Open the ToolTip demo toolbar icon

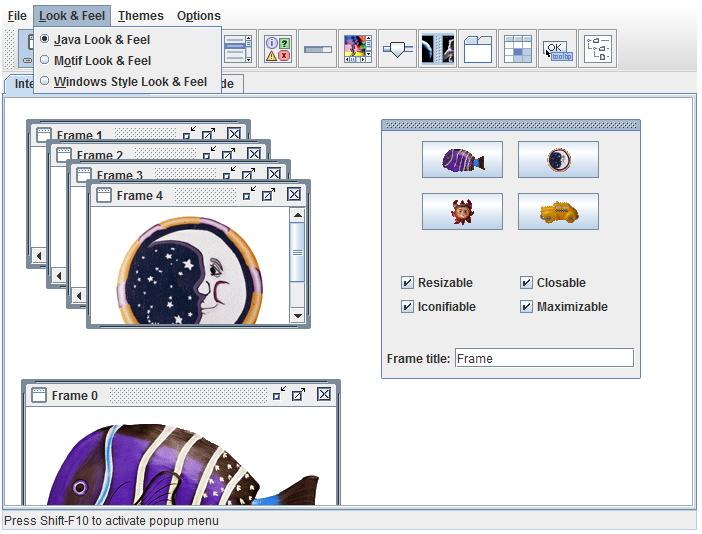[557, 48]
